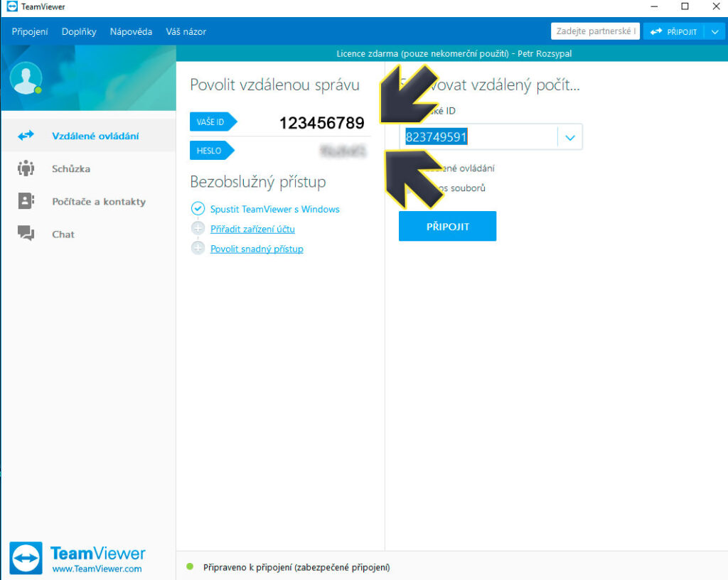Open the Přiřadit zařízení účtu link
Screen dimensions: 728x580
click(x=252, y=229)
